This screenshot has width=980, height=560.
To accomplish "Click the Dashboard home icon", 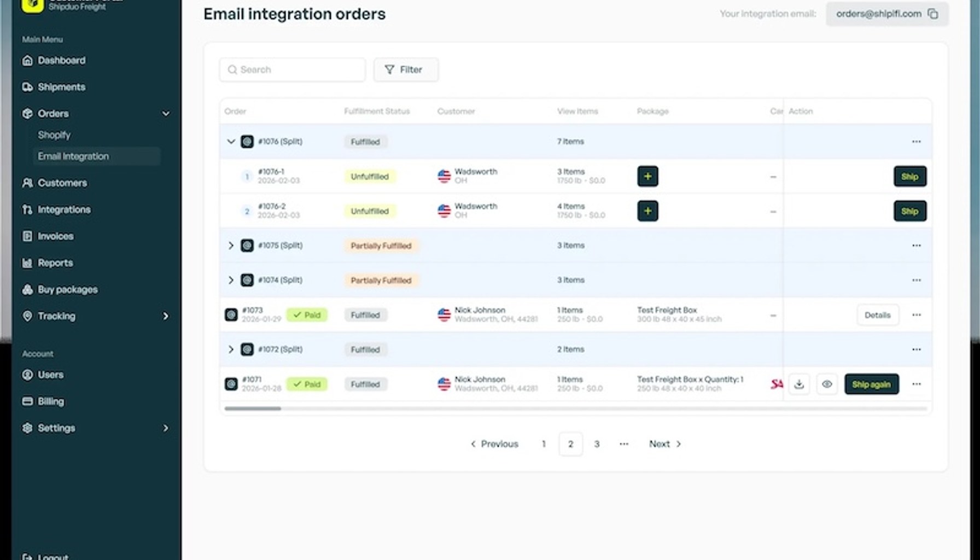I will tap(27, 60).
